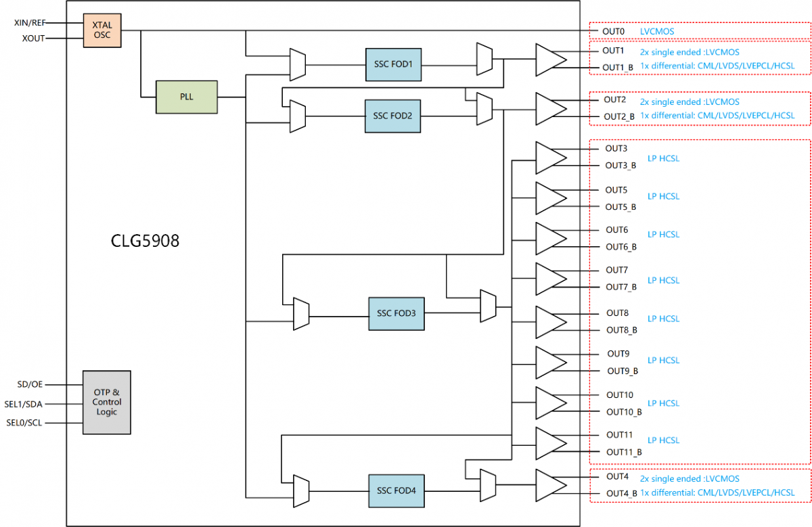Click the OUT9 LP HCSL text
The image size is (812, 527).
pyautogui.click(x=663, y=361)
